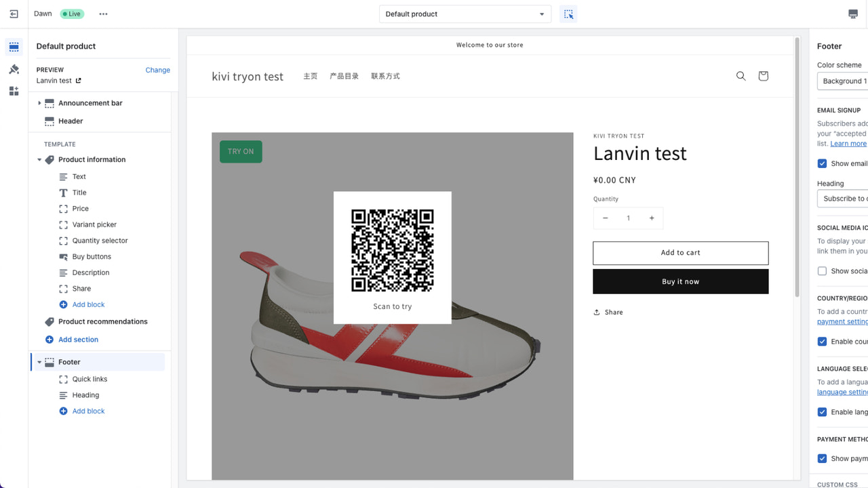Activate the section inspector picker tool
The image size is (868, 488).
pos(568,14)
